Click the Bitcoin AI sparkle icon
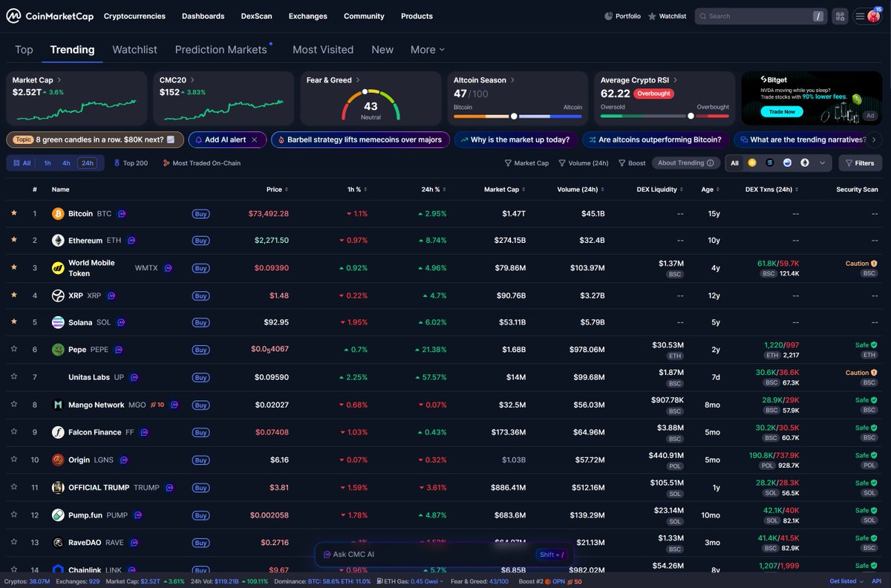 (122, 214)
